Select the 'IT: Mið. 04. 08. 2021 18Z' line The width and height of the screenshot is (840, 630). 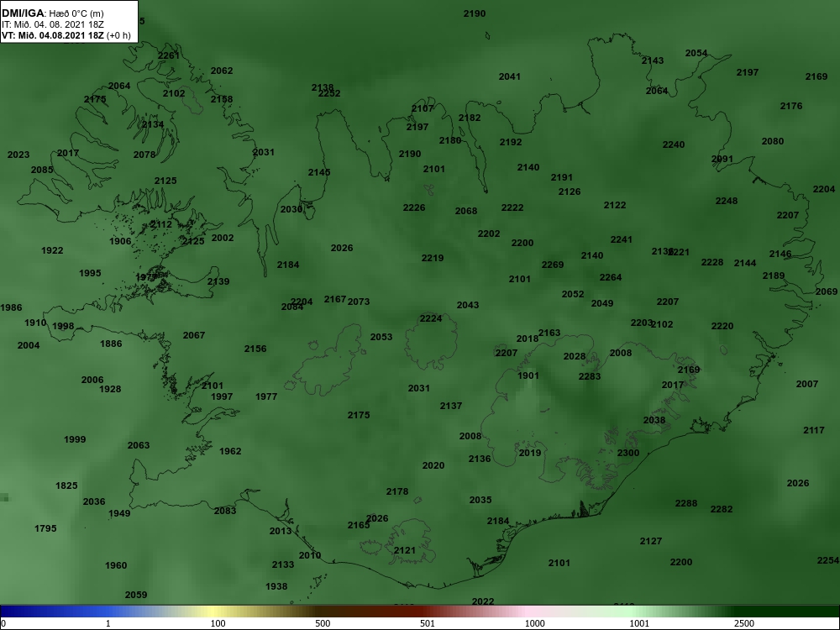tap(52, 24)
